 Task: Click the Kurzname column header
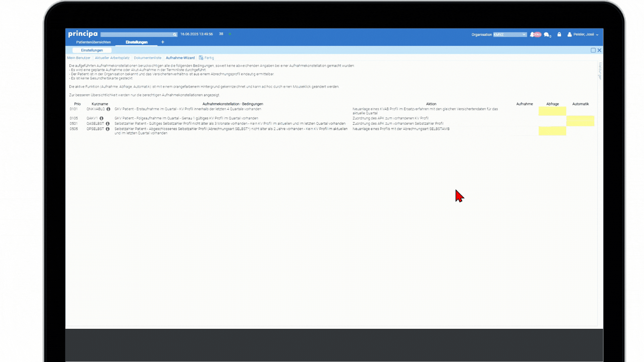(100, 104)
